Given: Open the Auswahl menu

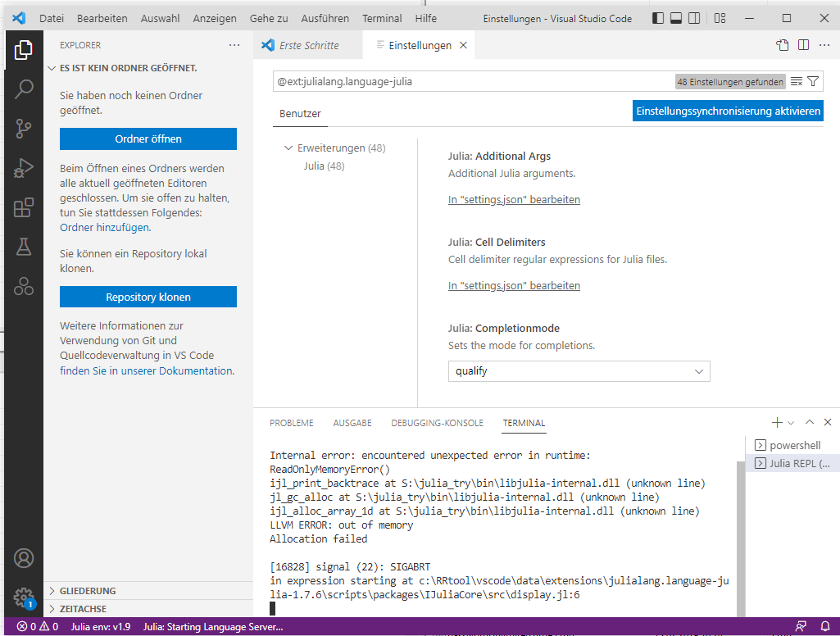Looking at the screenshot, I should [160, 18].
